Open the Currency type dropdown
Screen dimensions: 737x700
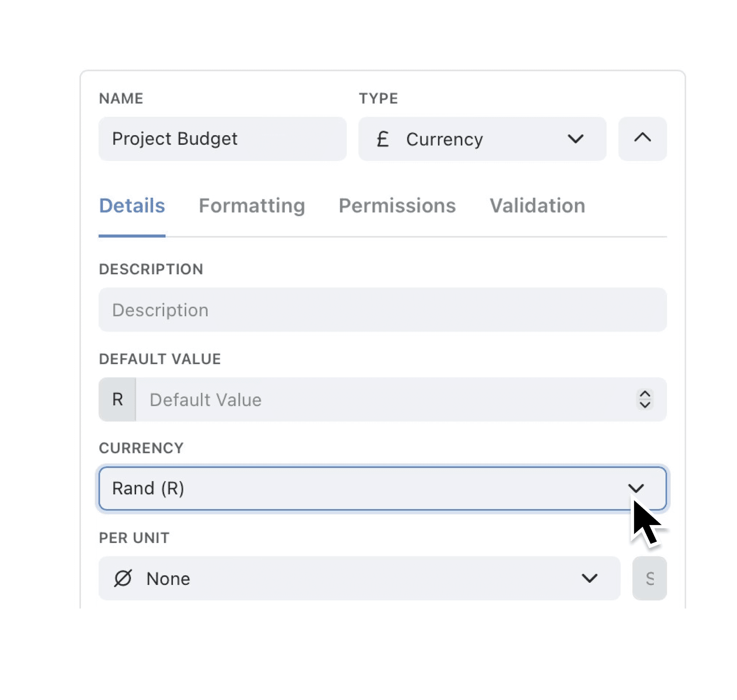[481, 139]
